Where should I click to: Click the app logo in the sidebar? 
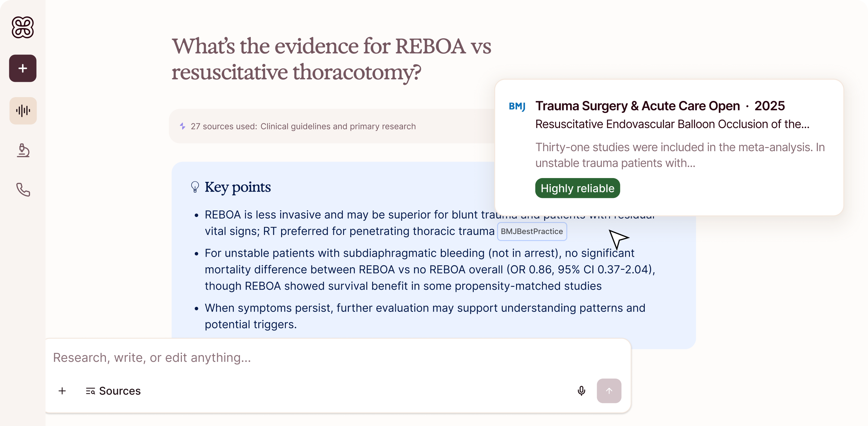(x=22, y=28)
